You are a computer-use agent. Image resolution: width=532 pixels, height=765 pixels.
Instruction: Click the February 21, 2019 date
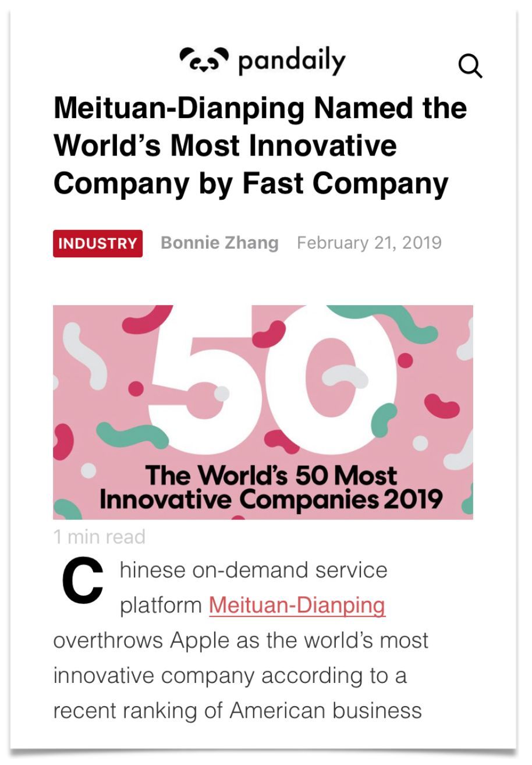tap(369, 242)
